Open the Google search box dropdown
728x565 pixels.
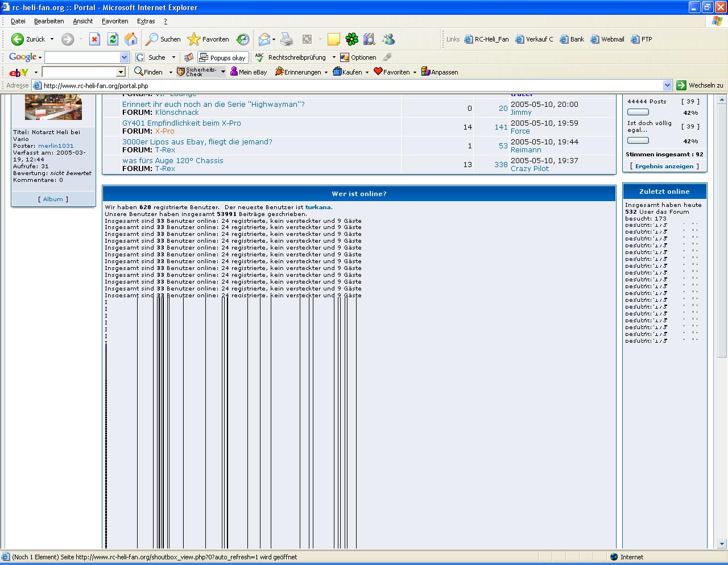(125, 57)
